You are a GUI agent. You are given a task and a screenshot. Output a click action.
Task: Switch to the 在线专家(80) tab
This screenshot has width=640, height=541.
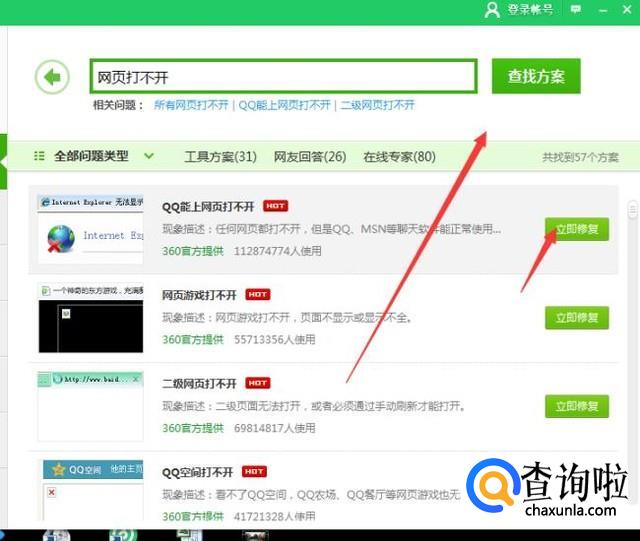pyautogui.click(x=399, y=156)
